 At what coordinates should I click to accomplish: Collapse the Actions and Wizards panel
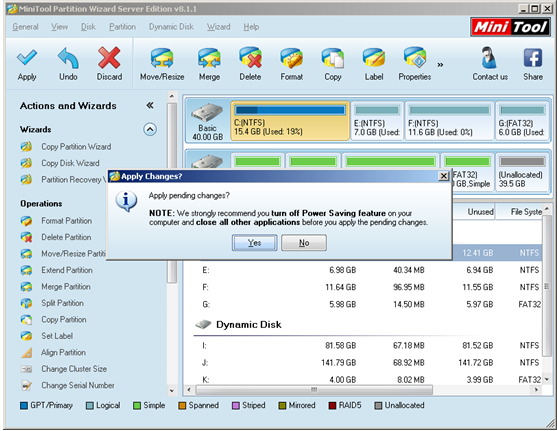click(x=150, y=105)
